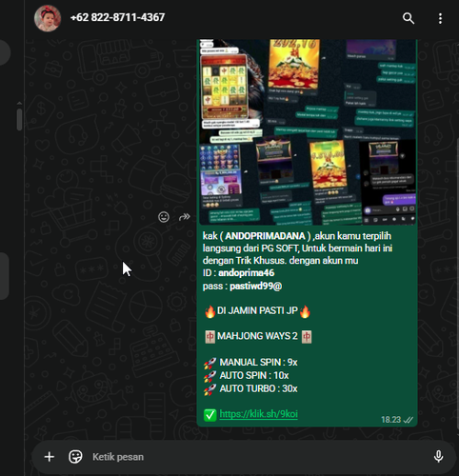The height and width of the screenshot is (476, 459).
Task: Forward the promotional message
Action: tap(185, 217)
